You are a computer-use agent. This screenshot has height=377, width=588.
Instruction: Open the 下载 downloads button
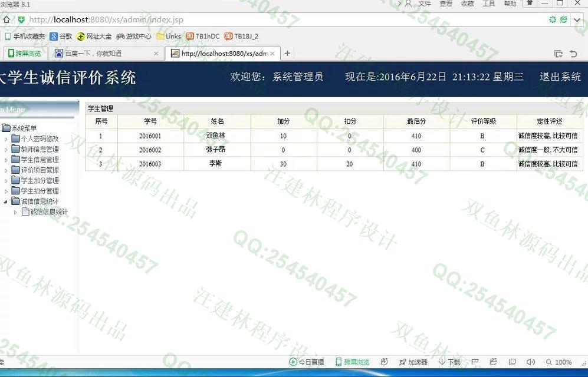point(449,362)
